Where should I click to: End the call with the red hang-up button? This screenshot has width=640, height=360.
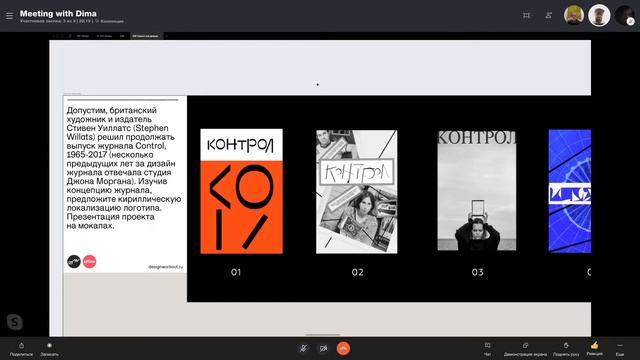coord(343,348)
